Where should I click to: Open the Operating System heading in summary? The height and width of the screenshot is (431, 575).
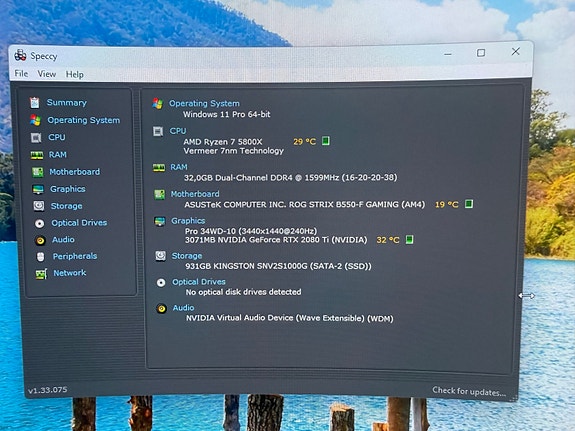click(204, 103)
